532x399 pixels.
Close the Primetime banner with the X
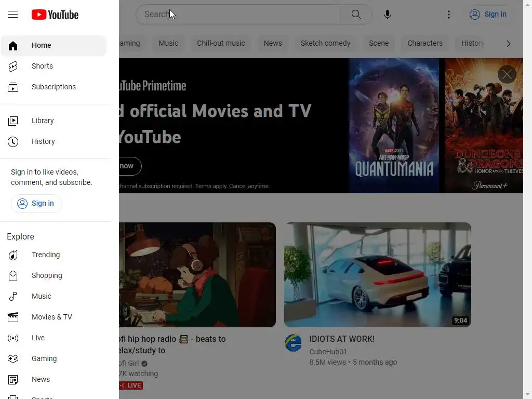507,74
